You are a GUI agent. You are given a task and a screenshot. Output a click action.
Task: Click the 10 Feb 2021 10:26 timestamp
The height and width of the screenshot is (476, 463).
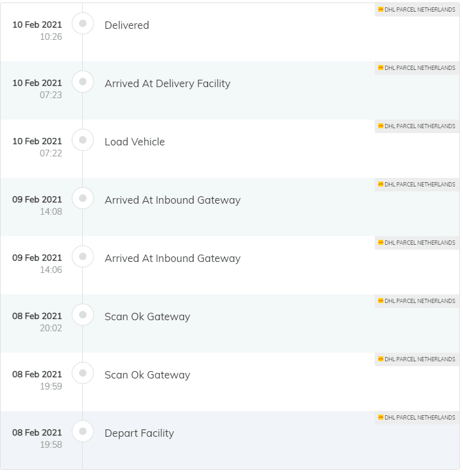[x=37, y=31]
